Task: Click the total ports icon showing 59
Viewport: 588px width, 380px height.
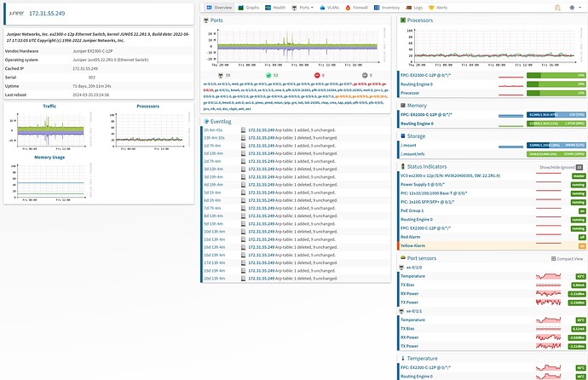Action: 221,75
